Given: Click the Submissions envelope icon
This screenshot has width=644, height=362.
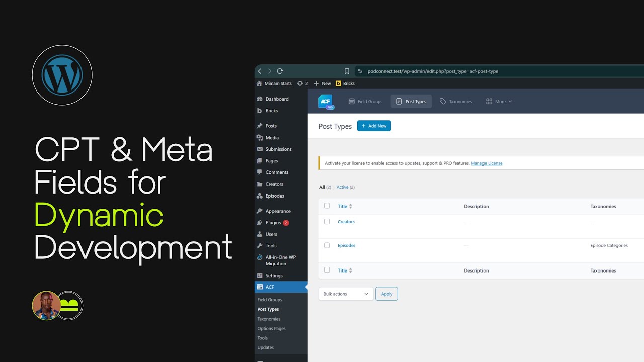Looking at the screenshot, I should (x=260, y=149).
